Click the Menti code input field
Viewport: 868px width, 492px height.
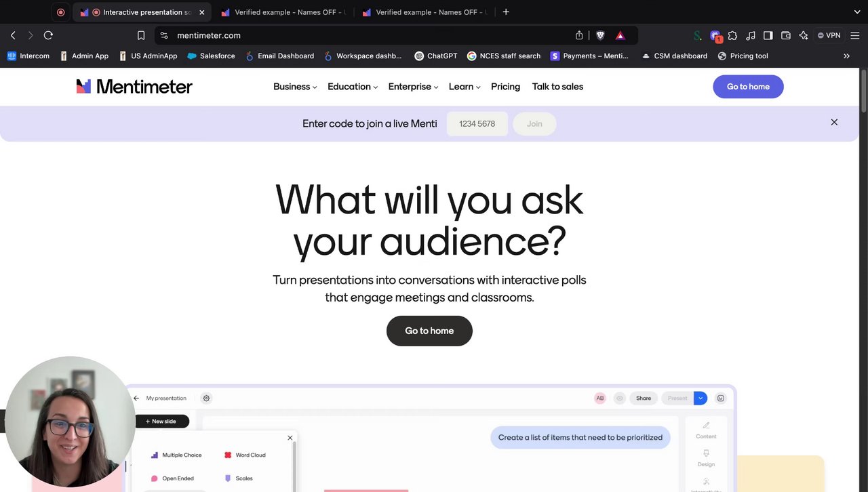477,124
